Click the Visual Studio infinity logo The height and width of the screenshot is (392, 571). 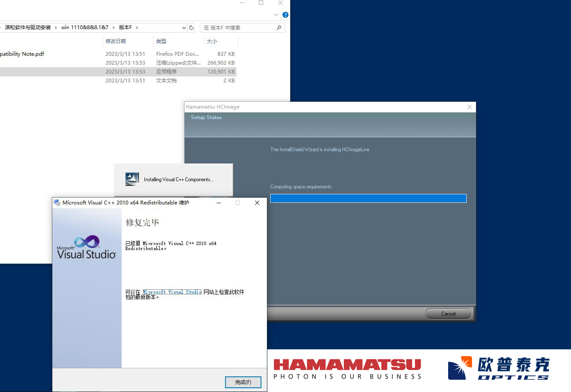[x=87, y=242]
